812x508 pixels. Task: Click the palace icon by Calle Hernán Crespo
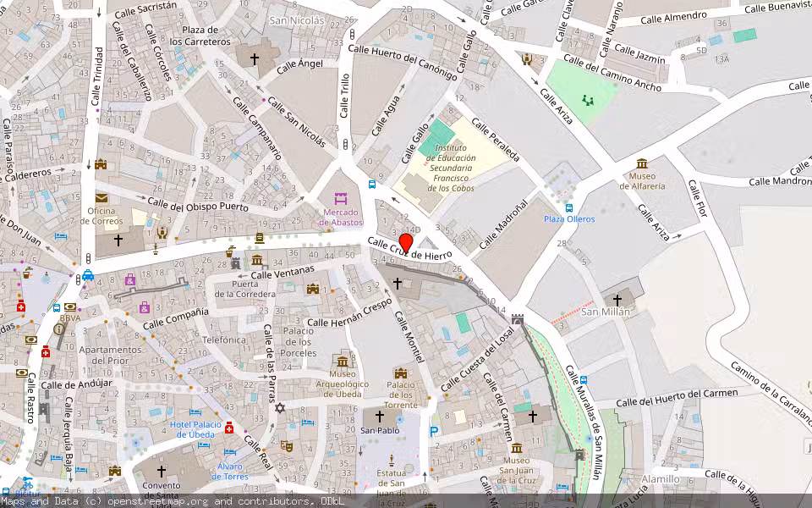[x=312, y=289]
